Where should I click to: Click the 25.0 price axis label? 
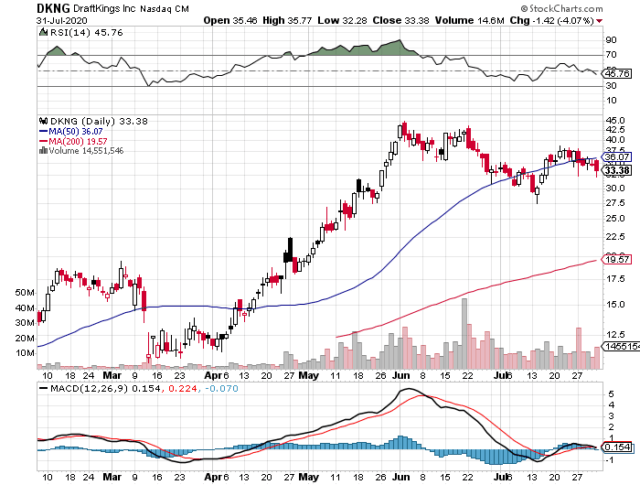point(615,218)
